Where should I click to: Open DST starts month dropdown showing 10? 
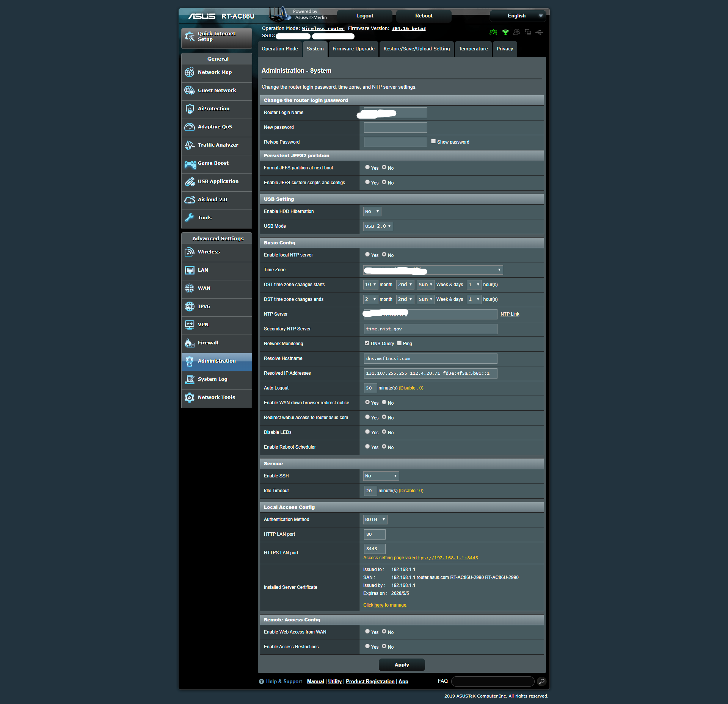click(x=370, y=285)
